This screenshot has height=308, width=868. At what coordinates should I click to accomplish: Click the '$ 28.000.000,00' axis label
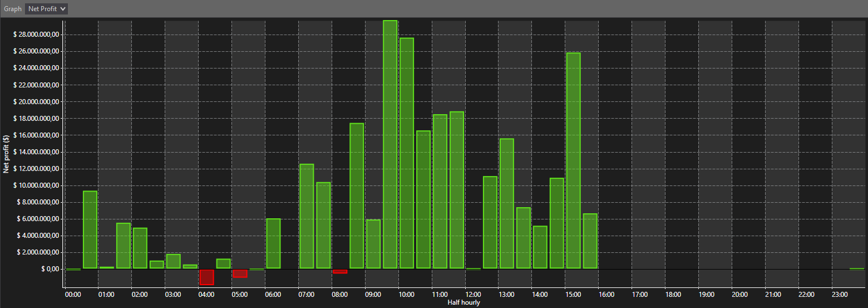36,35
